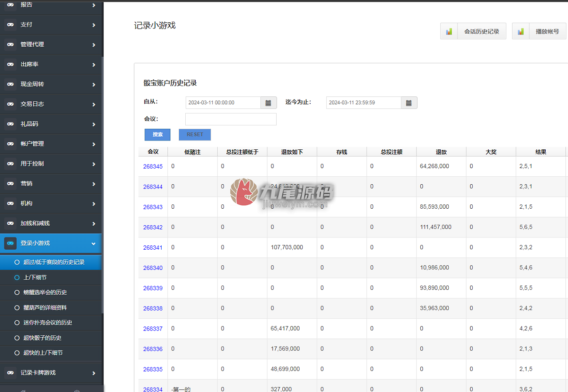
Task: Click the chart icon on 会话历史记录 button
Action: pyautogui.click(x=449, y=31)
